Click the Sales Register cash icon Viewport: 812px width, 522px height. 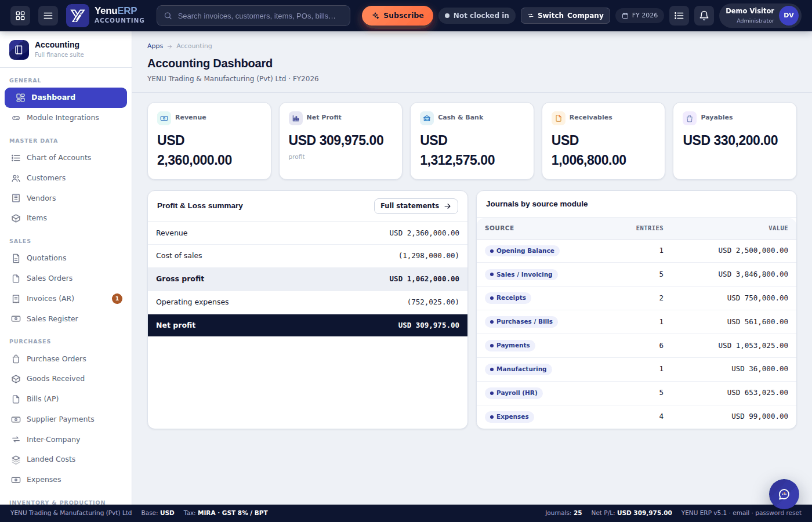pyautogui.click(x=16, y=319)
